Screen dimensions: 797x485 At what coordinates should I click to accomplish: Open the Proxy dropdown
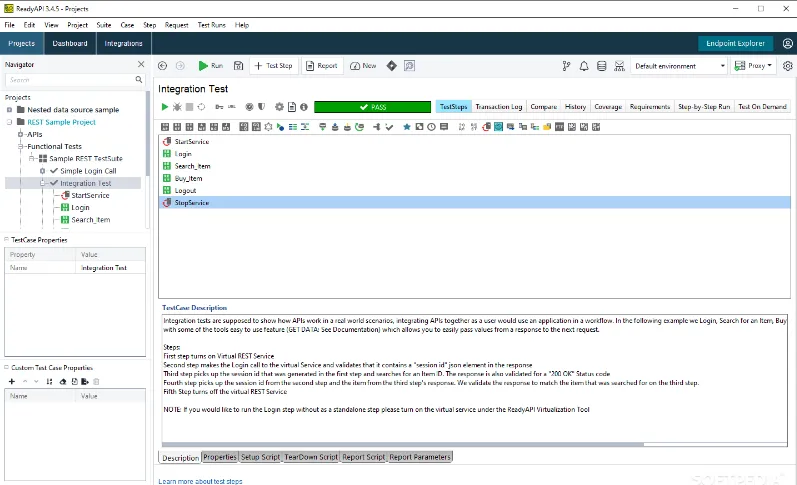coord(753,66)
